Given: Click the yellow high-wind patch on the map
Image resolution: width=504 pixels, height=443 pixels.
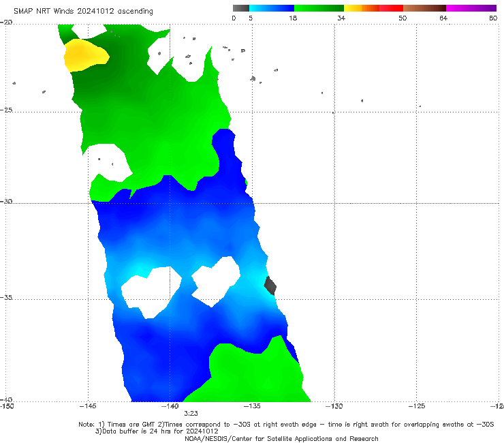Looking at the screenshot, I should coord(85,55).
